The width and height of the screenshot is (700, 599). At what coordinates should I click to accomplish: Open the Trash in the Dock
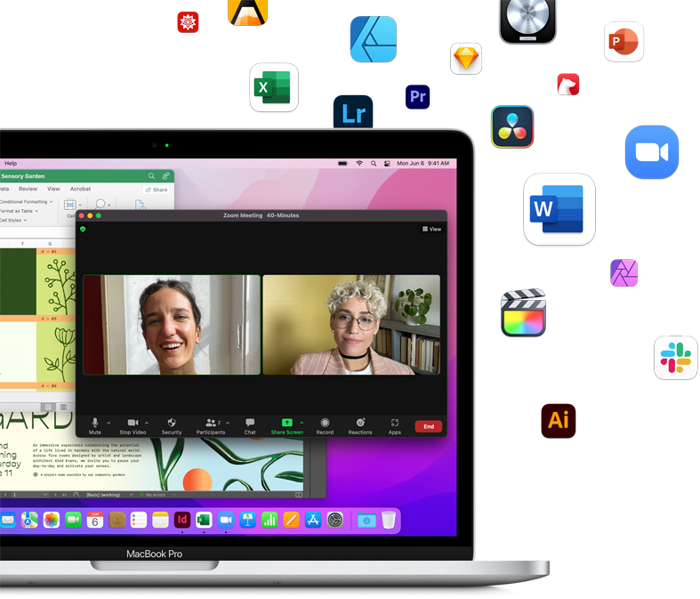click(389, 520)
